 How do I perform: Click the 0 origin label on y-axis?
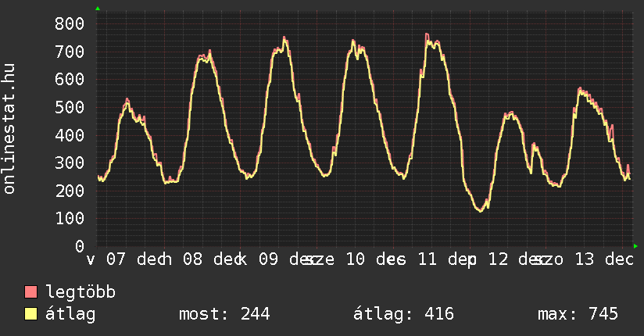click(79, 246)
